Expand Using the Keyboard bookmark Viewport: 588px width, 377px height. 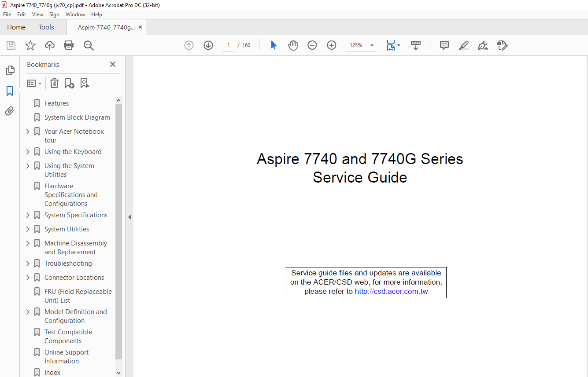coord(28,152)
